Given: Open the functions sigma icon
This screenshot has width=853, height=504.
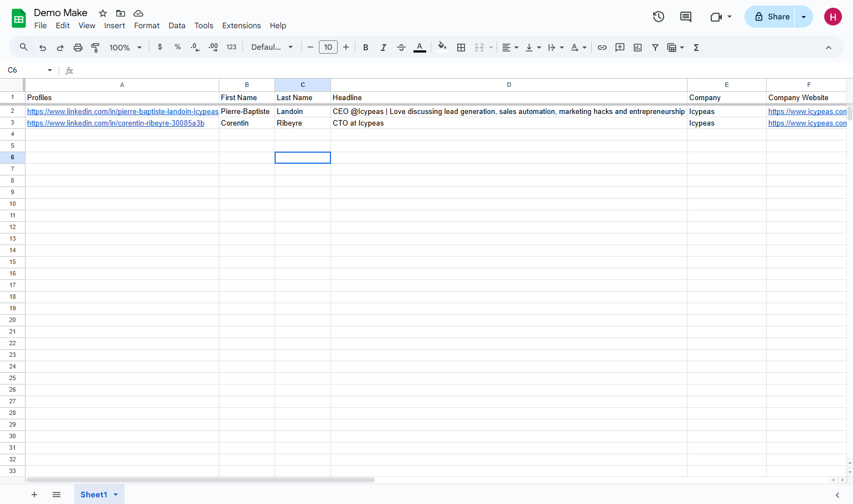Looking at the screenshot, I should (696, 48).
